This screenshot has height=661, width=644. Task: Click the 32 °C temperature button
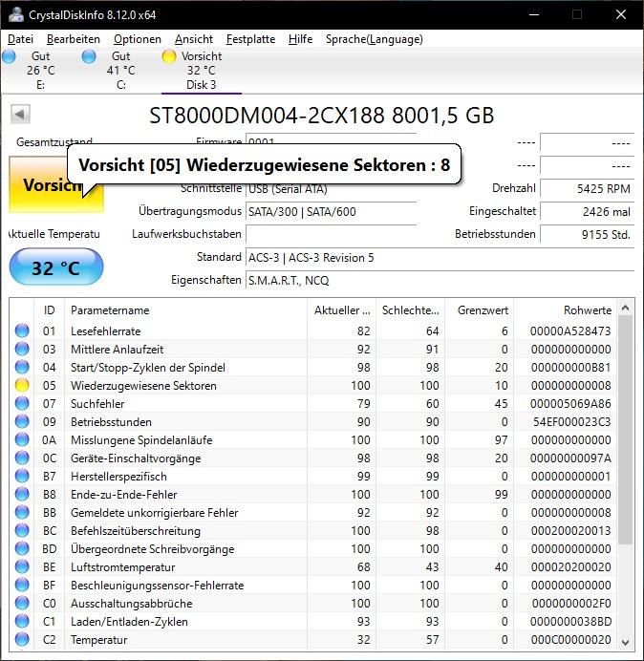click(56, 267)
